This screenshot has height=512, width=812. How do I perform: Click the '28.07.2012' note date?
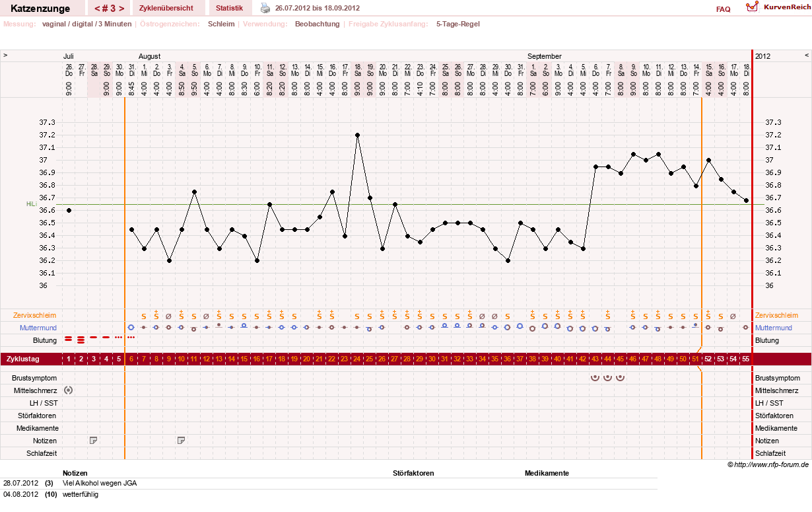coord(20,483)
